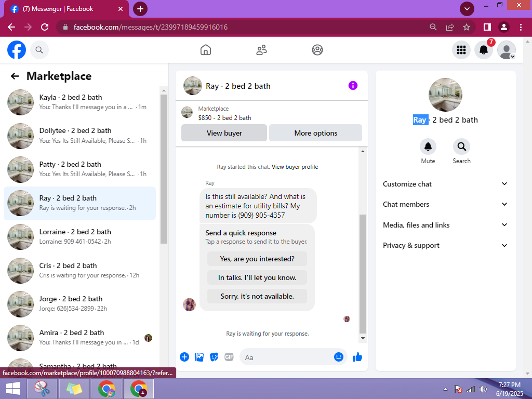Open Kayla's 2 bed 2 bath conversation
The height and width of the screenshot is (399, 532).
[x=79, y=102]
